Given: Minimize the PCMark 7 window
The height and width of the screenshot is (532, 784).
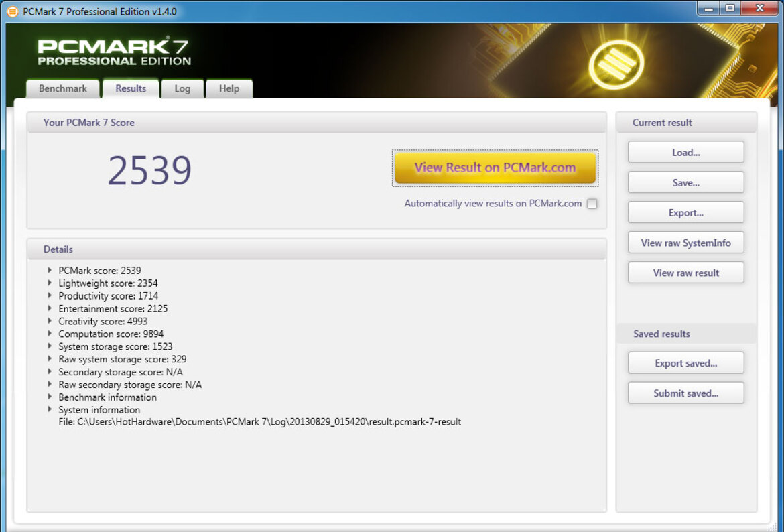Looking at the screenshot, I should [709, 8].
